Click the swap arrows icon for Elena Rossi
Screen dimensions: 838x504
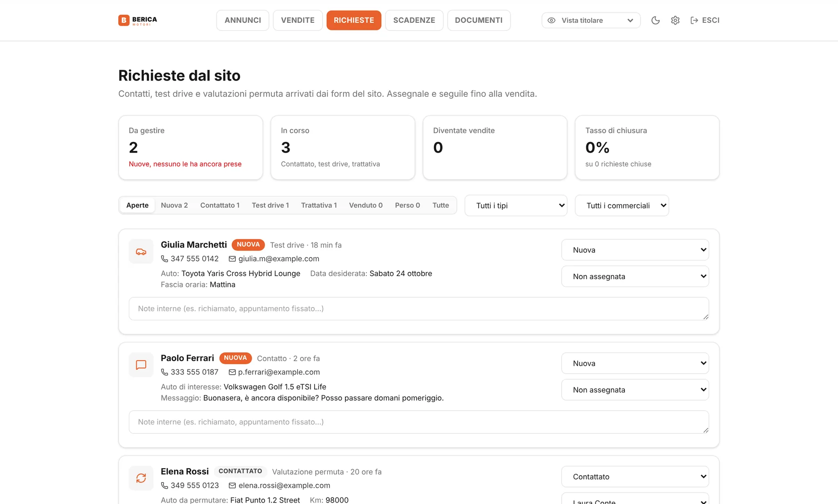click(x=141, y=478)
